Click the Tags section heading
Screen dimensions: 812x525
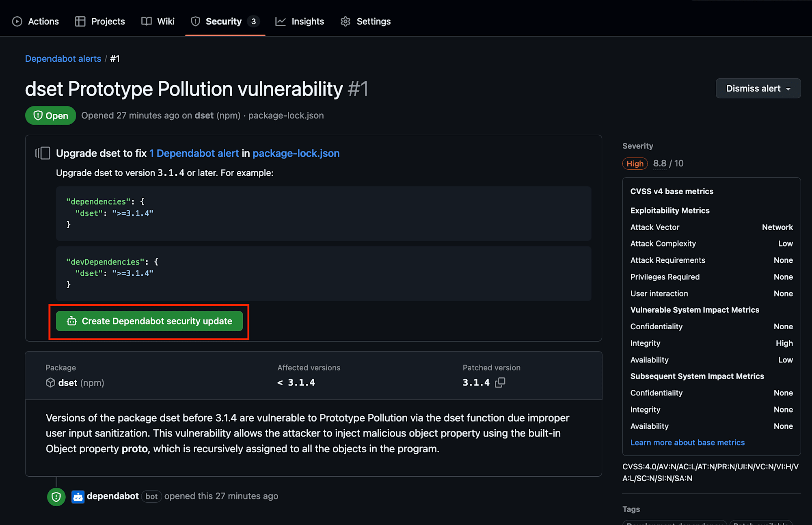pos(631,509)
